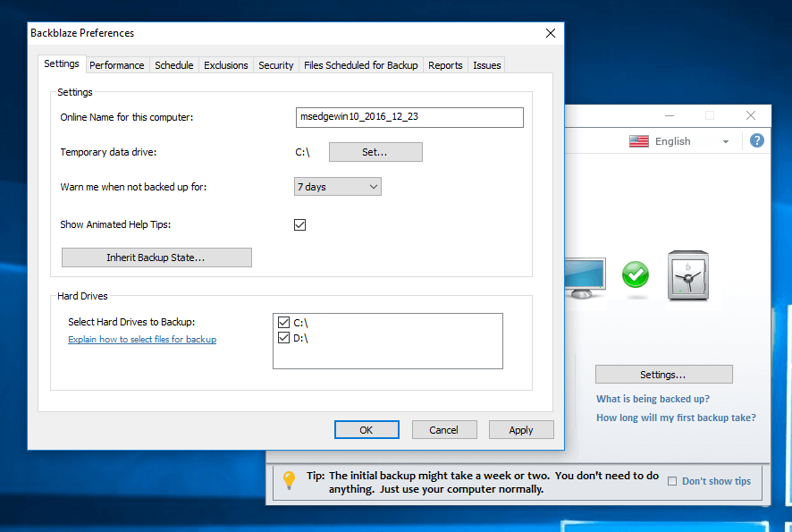Screen dimensions: 792x532
Task: Enable the Don't show tips checkbox
Action: click(x=672, y=481)
